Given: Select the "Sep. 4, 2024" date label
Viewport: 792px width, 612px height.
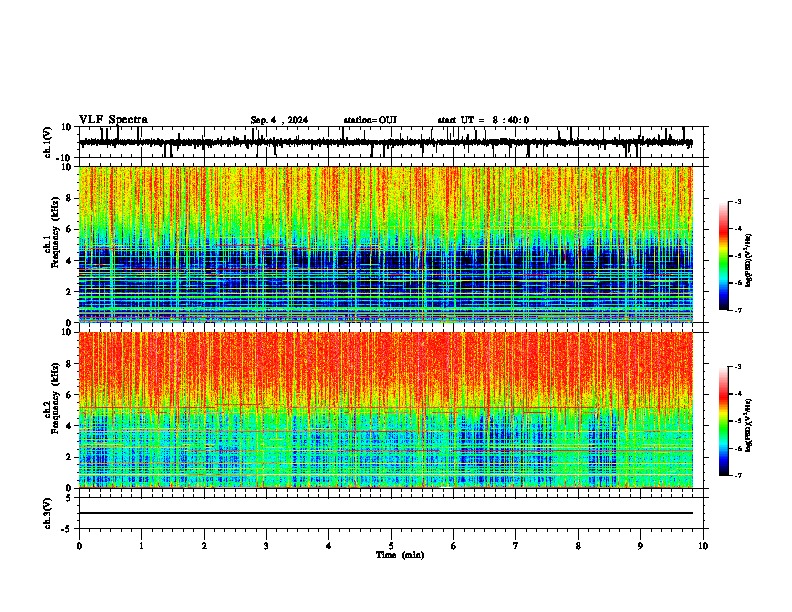Looking at the screenshot, I should point(279,120).
